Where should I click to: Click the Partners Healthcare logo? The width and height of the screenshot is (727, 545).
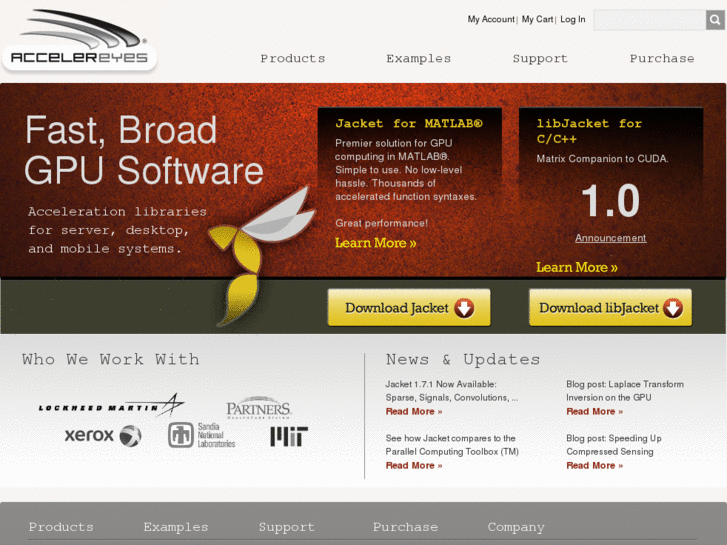point(259,408)
